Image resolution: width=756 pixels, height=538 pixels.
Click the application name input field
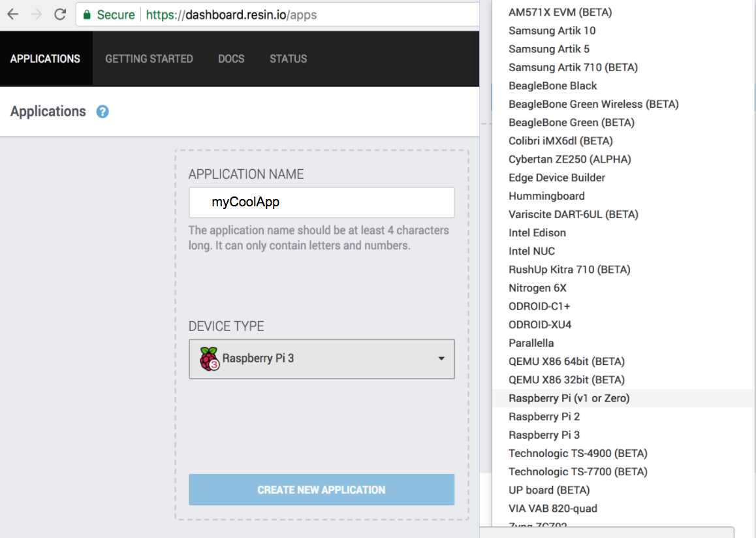pos(321,202)
